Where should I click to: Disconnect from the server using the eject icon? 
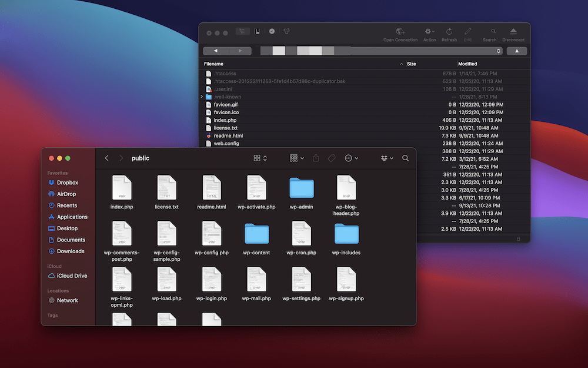click(513, 31)
